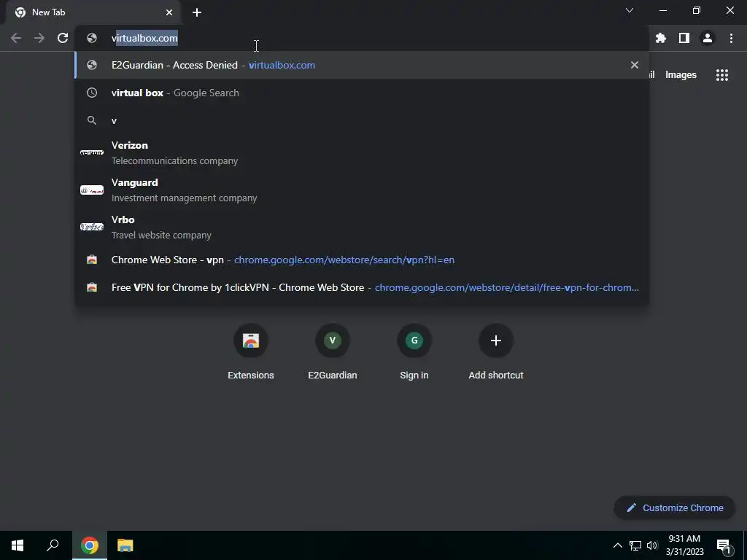Open the Windows Start menu
747x560 pixels.
pyautogui.click(x=18, y=545)
